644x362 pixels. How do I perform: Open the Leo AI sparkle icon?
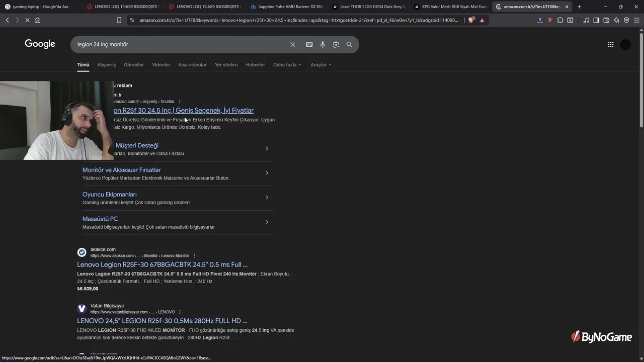616,20
